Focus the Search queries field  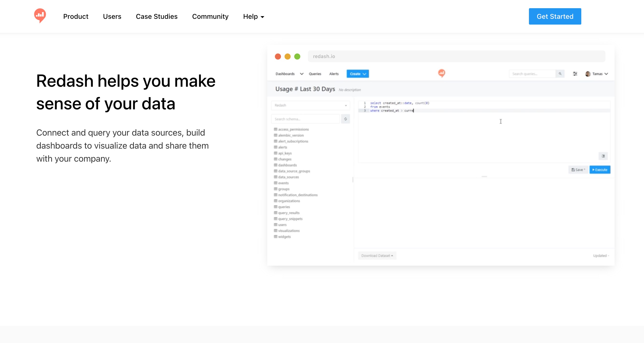[532, 74]
